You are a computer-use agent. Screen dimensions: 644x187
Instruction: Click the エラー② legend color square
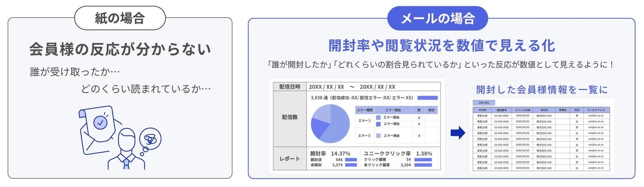click(378, 136)
